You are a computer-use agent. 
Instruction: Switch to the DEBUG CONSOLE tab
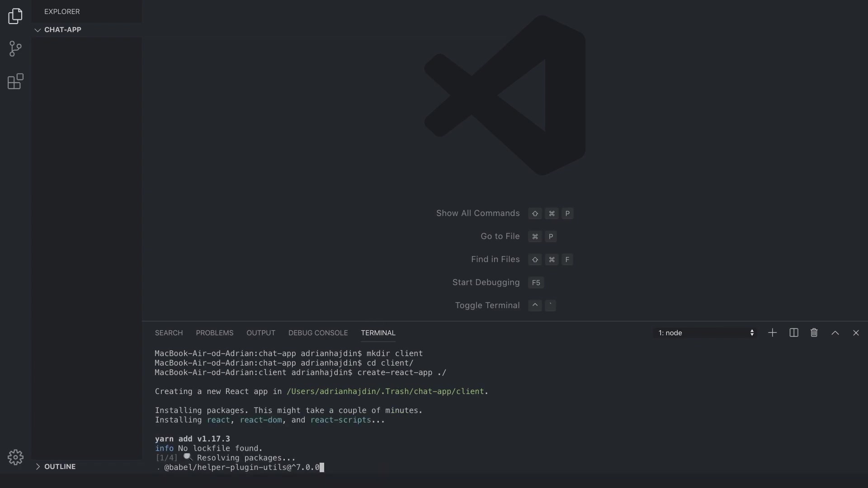tap(318, 333)
